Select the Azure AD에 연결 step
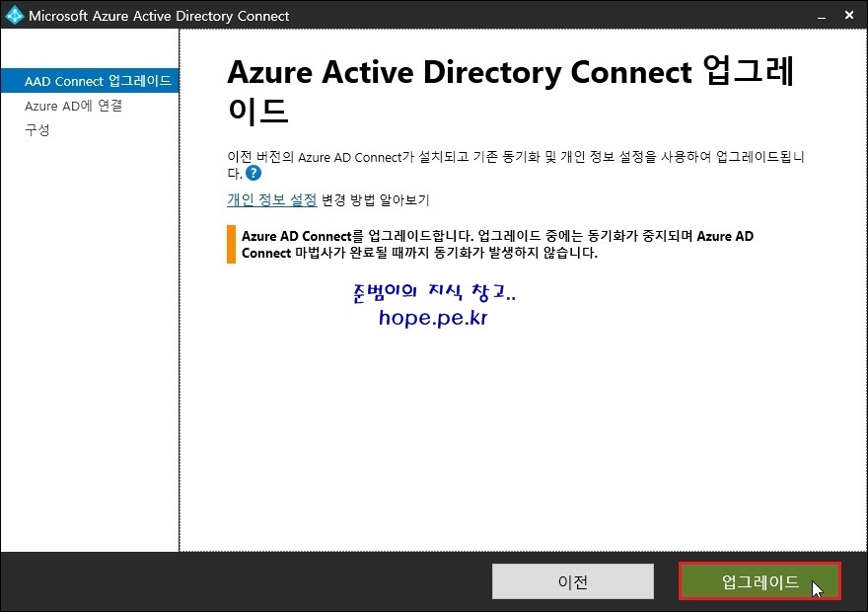868x612 pixels. coord(73,106)
